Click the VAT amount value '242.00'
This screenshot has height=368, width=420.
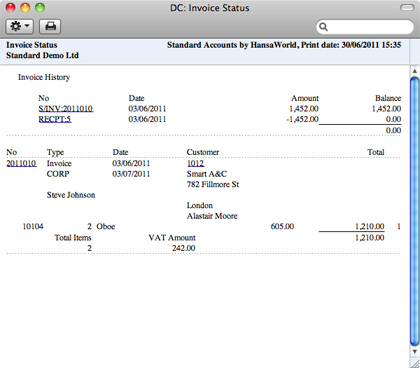pyautogui.click(x=184, y=248)
